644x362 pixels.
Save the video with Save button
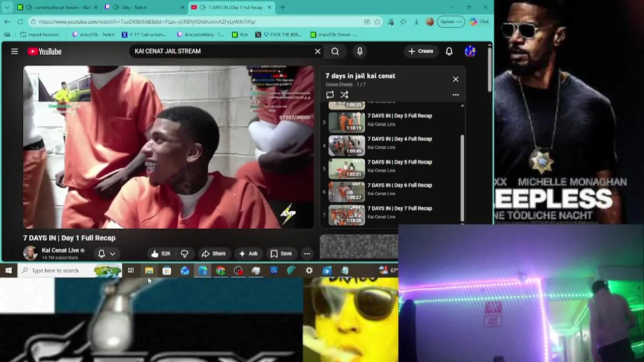(x=281, y=253)
